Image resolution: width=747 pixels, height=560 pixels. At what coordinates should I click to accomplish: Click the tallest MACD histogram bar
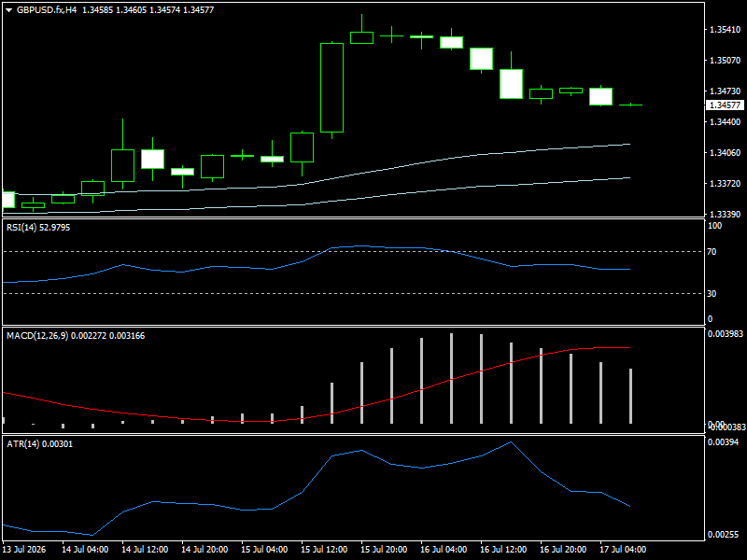pos(452,379)
